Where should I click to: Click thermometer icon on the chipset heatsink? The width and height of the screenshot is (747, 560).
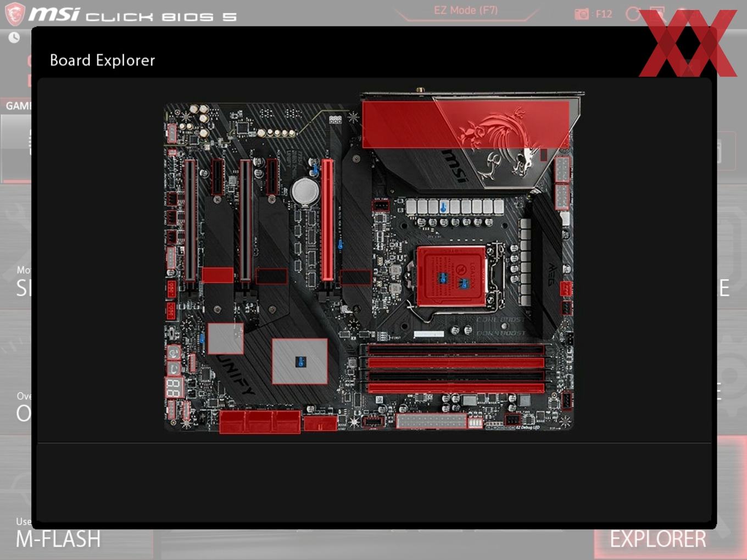coord(300,362)
